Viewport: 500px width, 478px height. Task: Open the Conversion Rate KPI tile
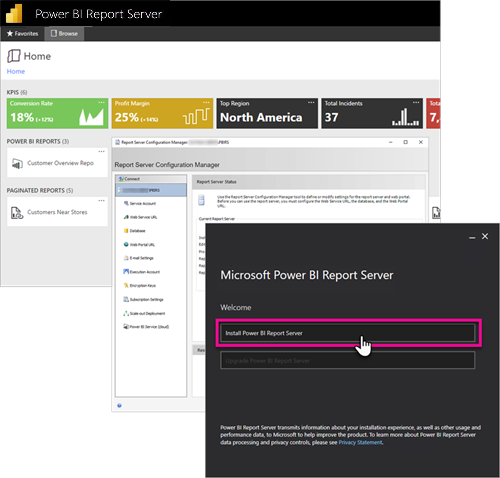[x=57, y=113]
